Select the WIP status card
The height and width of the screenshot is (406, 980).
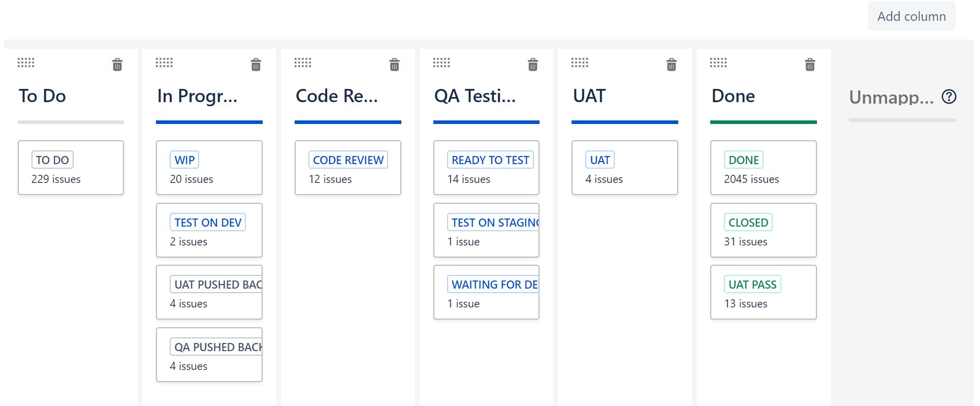coord(209,168)
